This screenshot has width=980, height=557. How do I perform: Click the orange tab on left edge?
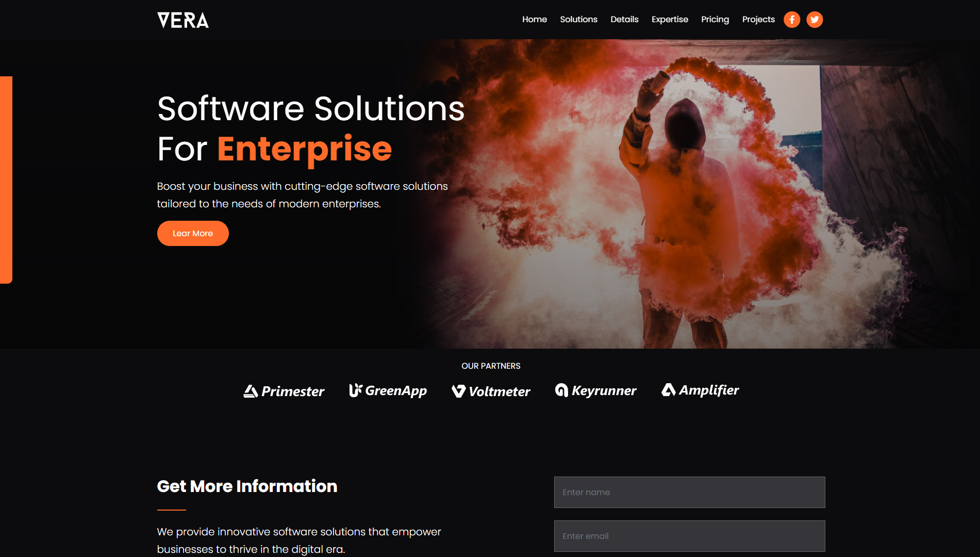6,179
